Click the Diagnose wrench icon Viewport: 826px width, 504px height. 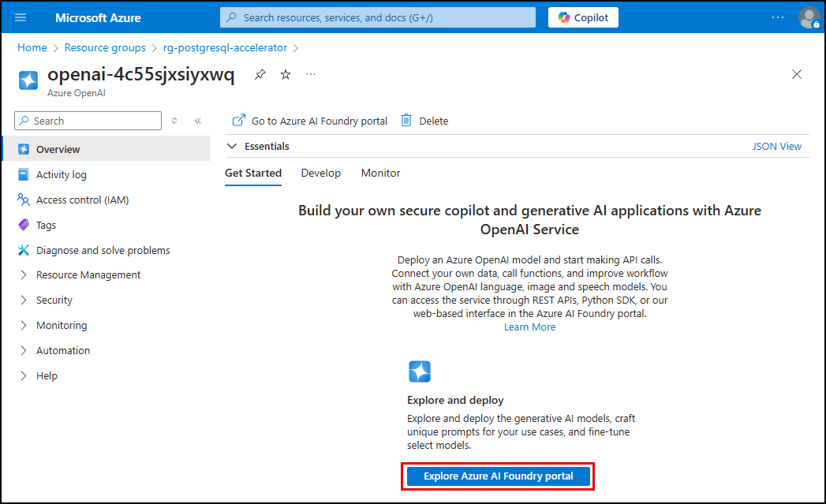[x=24, y=250]
